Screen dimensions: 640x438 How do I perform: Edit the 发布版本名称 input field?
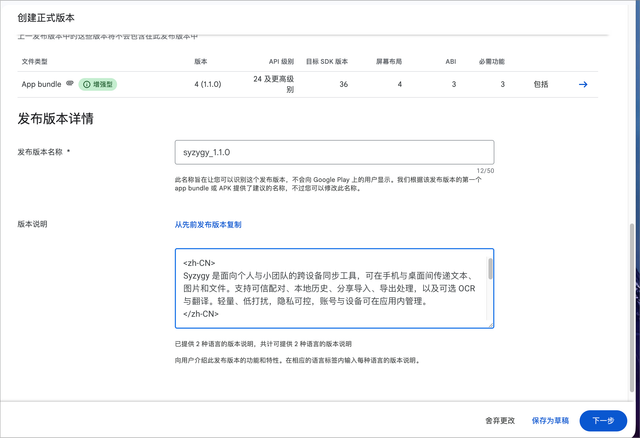point(334,152)
